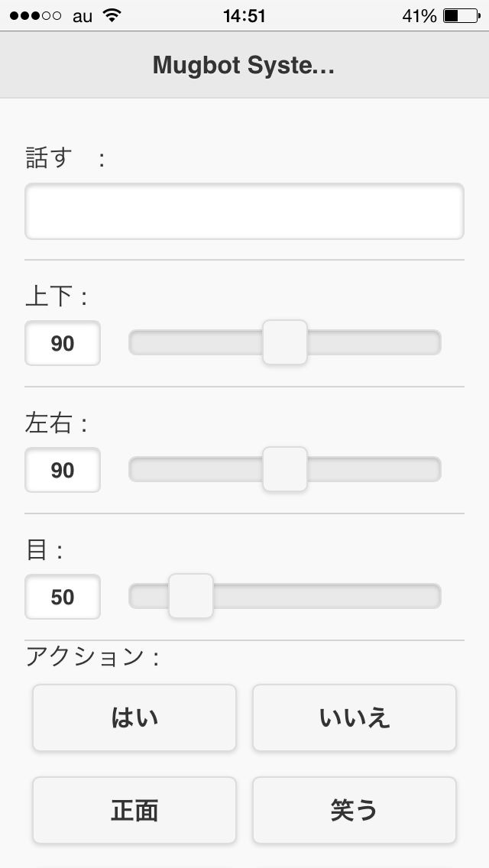Image resolution: width=489 pixels, height=868 pixels.
Task: Tap the 14:51 clock in status bar
Action: pyautogui.click(x=244, y=15)
